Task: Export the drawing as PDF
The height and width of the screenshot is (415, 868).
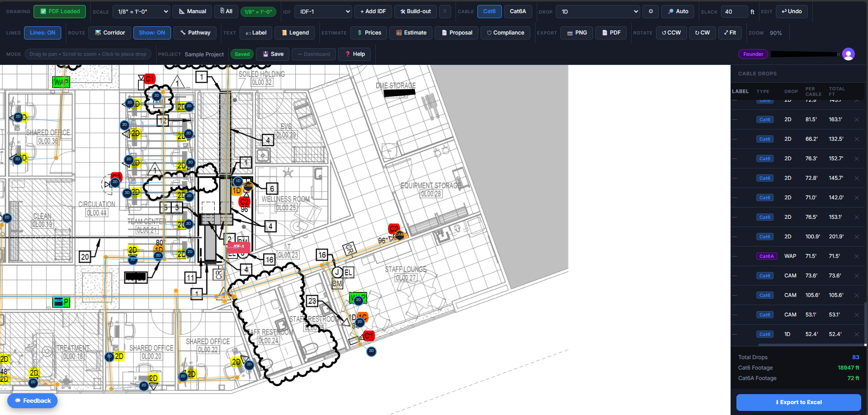Action: point(611,33)
